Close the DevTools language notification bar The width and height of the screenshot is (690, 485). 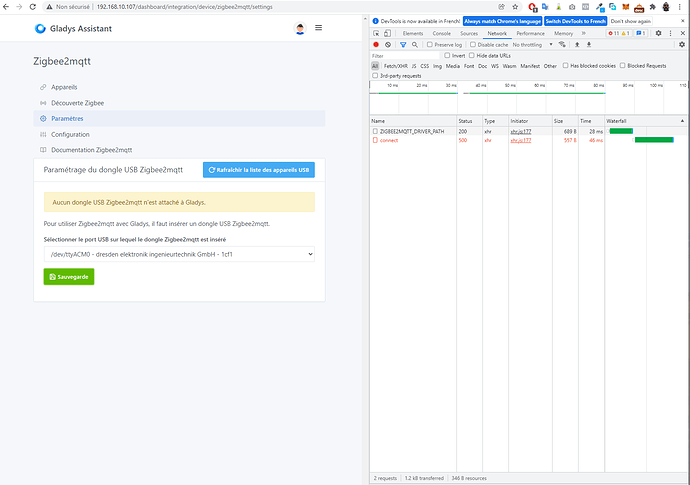point(683,21)
